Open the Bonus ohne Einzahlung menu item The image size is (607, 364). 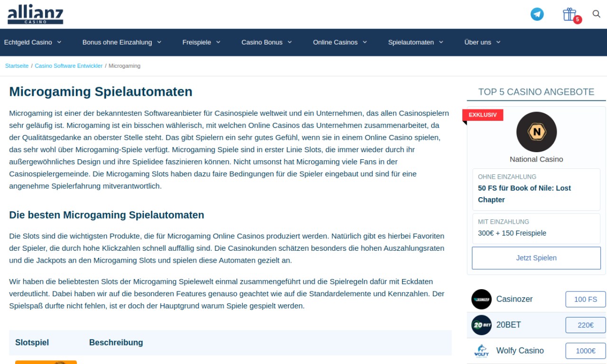pos(117,42)
